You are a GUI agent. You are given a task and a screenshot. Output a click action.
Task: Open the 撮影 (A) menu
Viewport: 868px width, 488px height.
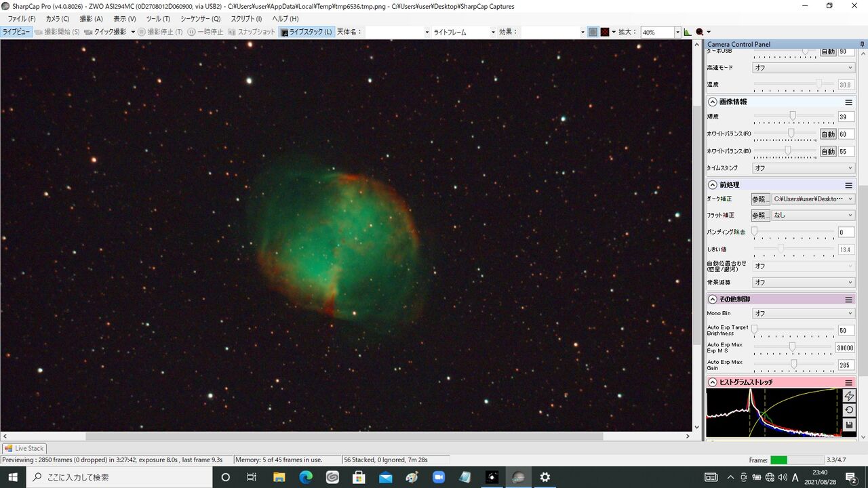91,19
